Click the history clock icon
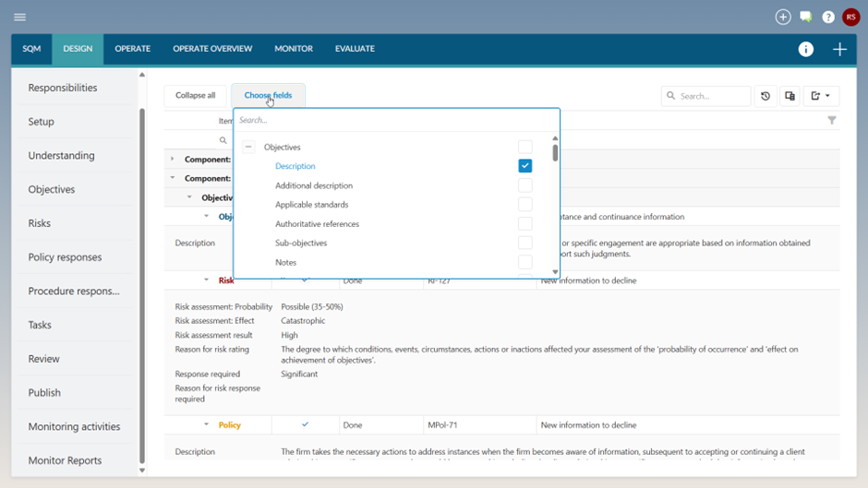This screenshot has width=868, height=488. tap(766, 96)
